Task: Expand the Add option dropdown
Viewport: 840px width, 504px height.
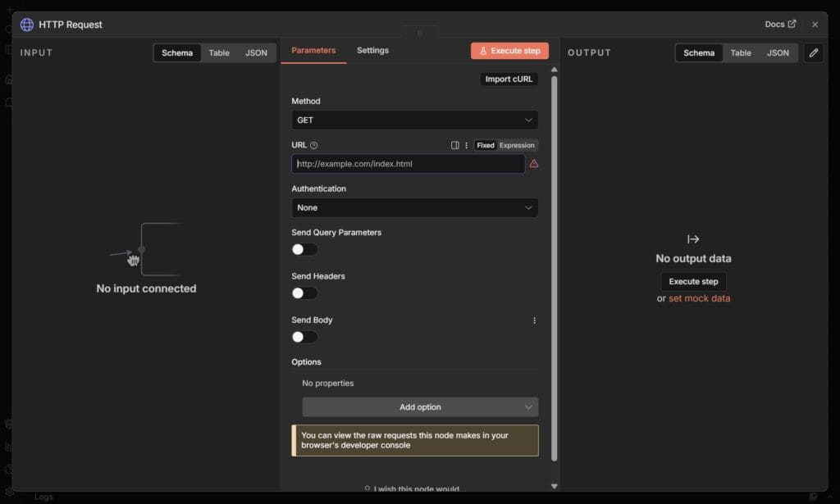Action: click(420, 407)
